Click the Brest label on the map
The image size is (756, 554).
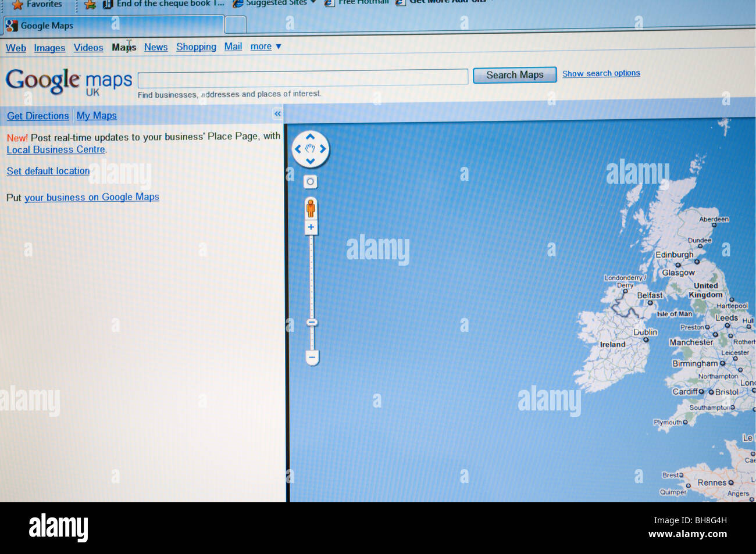click(671, 475)
